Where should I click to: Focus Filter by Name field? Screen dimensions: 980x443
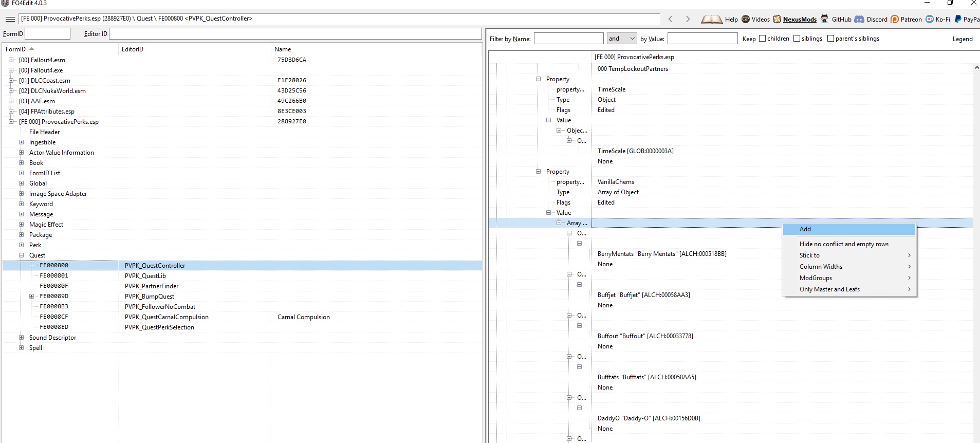[568, 39]
